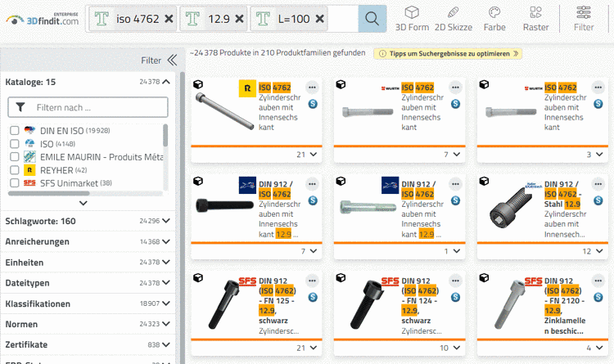This screenshot has height=364, width=614.
Task: Check the REYHER catalog checkbox
Action: (15, 170)
